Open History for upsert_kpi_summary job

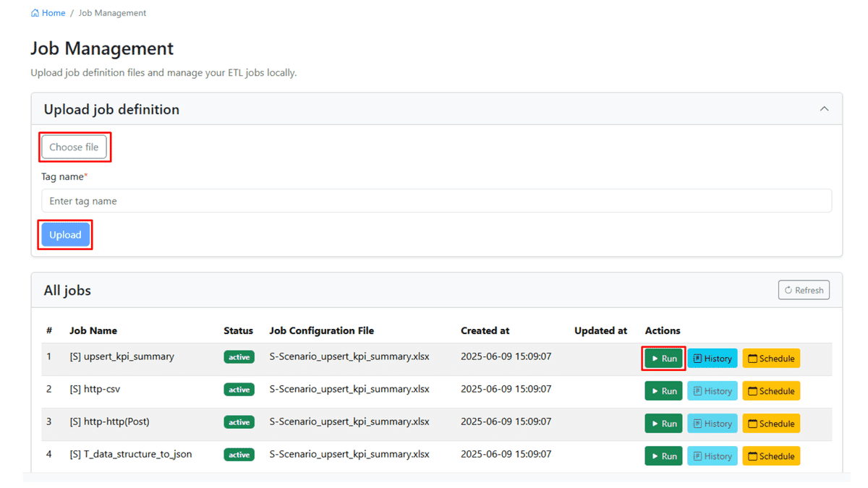click(712, 359)
